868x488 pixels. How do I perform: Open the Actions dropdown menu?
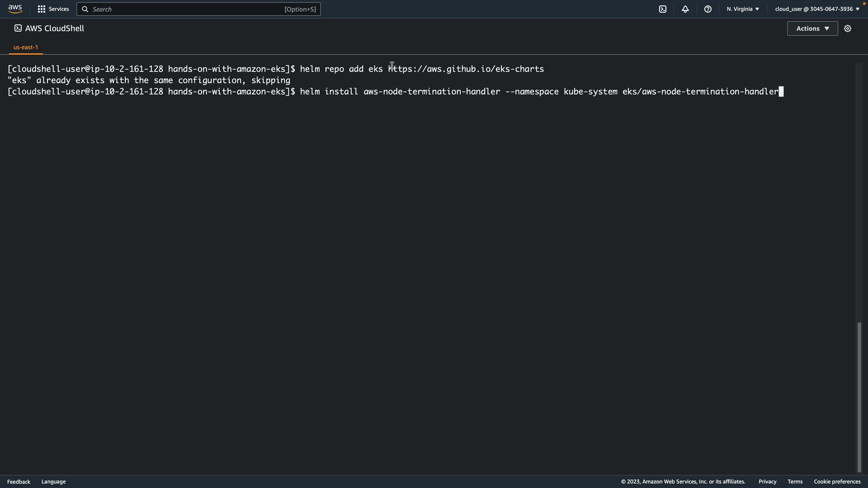(812, 28)
